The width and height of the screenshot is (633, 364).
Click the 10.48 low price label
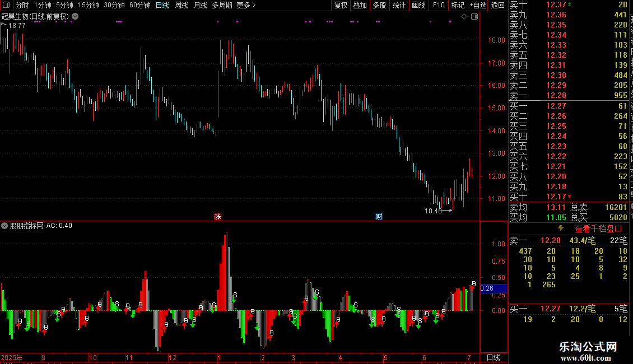click(x=433, y=211)
